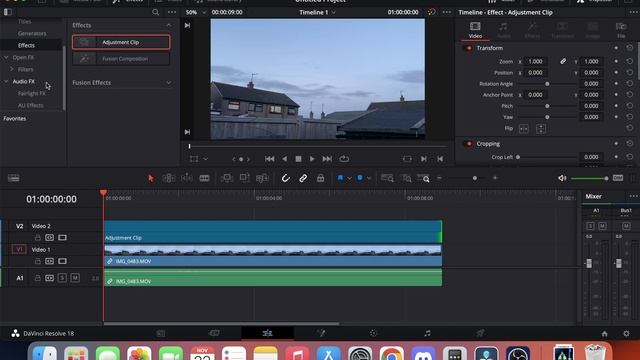Expand the Filters tree item
The image size is (640, 360).
(x=12, y=69)
